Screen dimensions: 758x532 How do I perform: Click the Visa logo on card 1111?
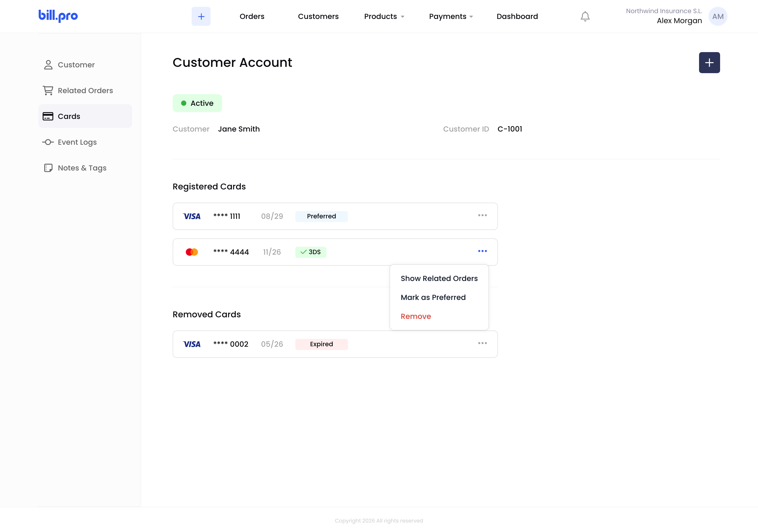192,216
